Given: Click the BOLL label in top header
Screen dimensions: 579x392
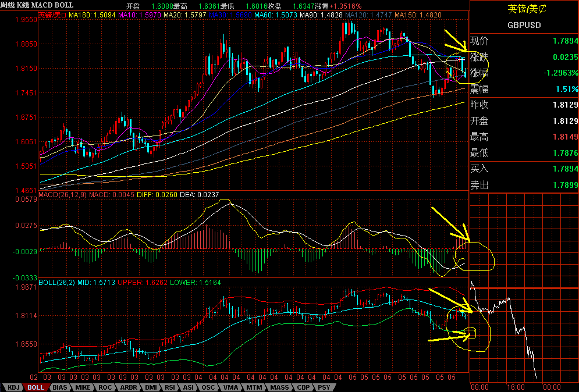Looking at the screenshot, I should pos(64,5).
